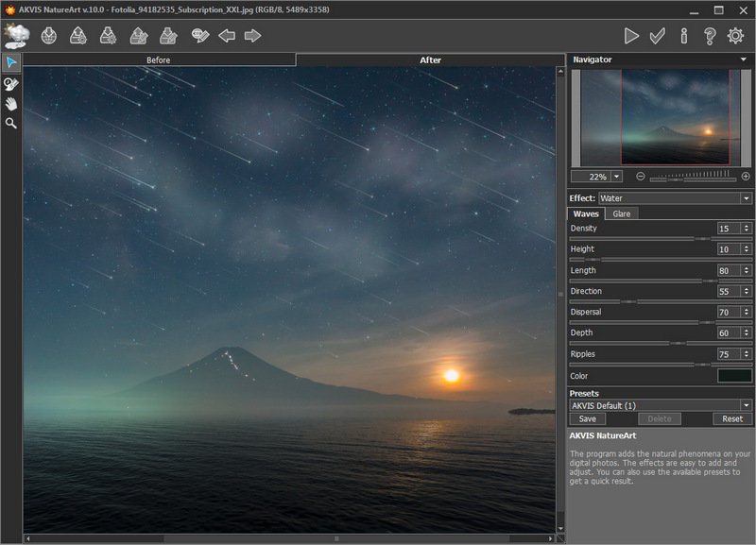Open the program info icon
This screenshot has width=756, height=545.
pyautogui.click(x=684, y=36)
